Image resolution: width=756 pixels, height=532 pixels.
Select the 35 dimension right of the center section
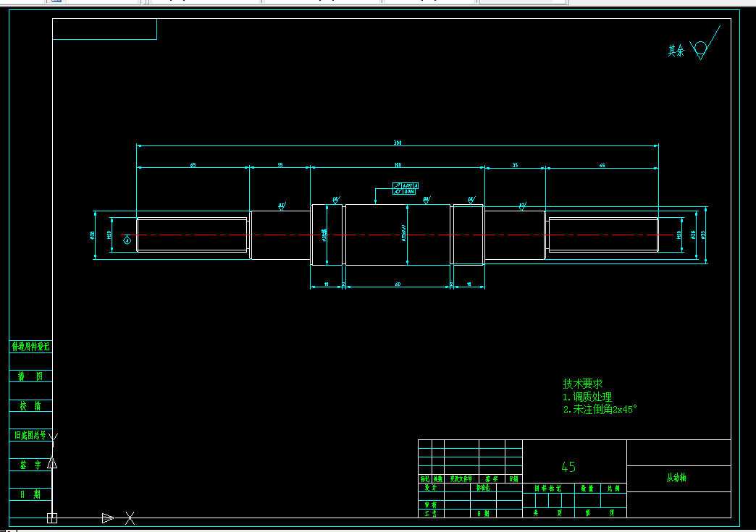click(515, 165)
